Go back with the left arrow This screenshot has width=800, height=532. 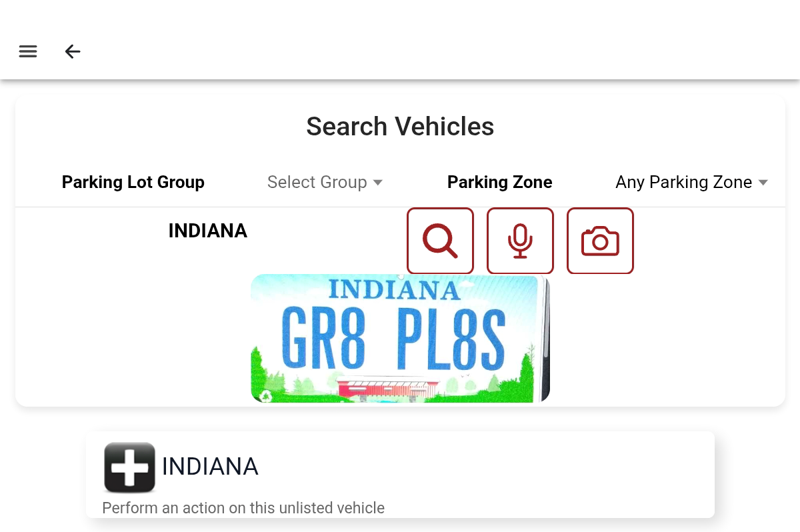point(73,51)
